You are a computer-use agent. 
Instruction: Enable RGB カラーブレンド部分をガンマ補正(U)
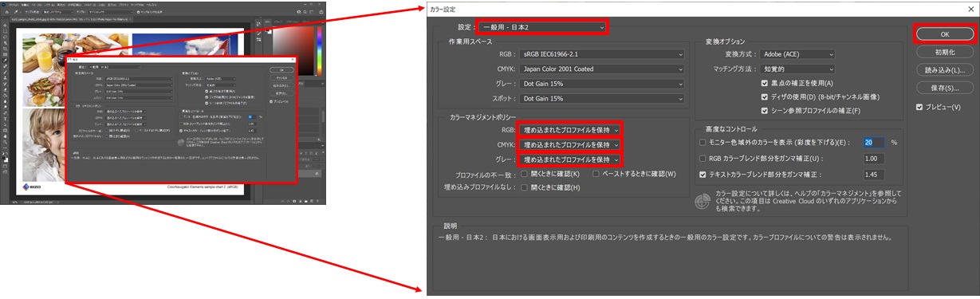pyautogui.click(x=703, y=158)
